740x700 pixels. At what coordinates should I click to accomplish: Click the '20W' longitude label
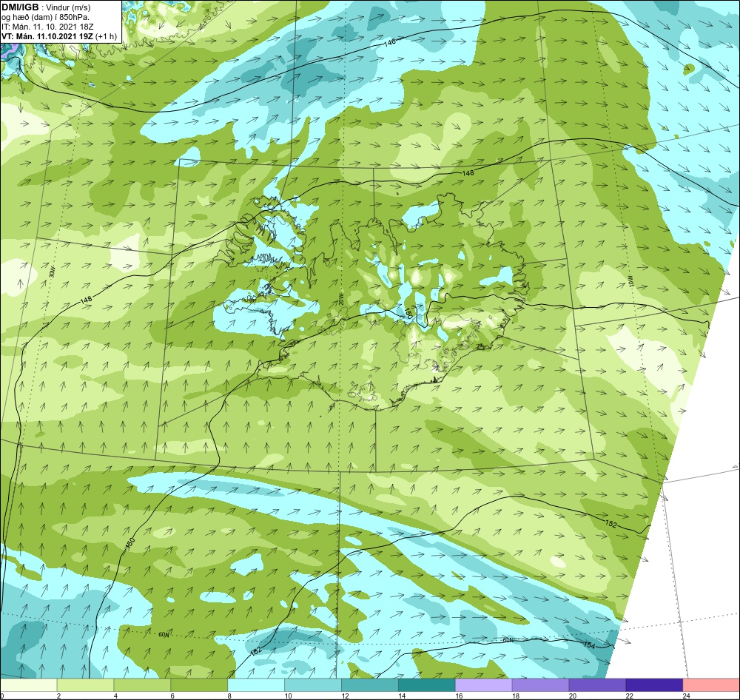(x=340, y=299)
